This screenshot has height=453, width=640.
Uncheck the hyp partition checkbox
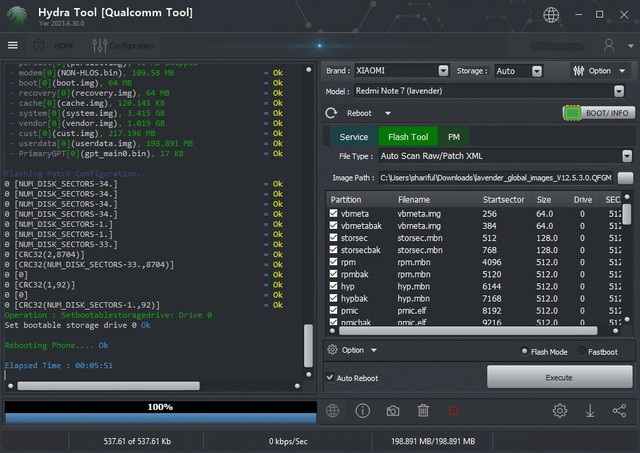coord(333,286)
